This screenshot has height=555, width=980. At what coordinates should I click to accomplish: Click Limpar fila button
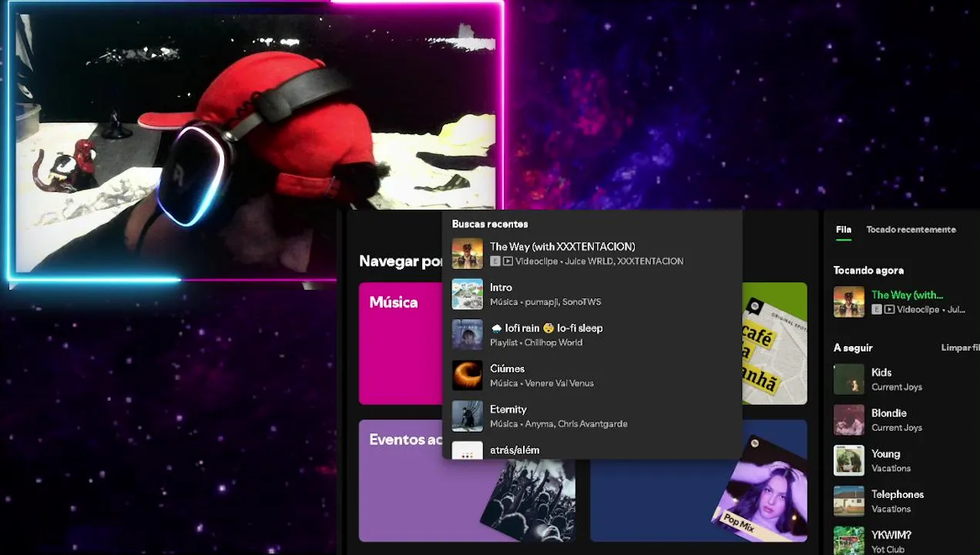pyautogui.click(x=960, y=348)
